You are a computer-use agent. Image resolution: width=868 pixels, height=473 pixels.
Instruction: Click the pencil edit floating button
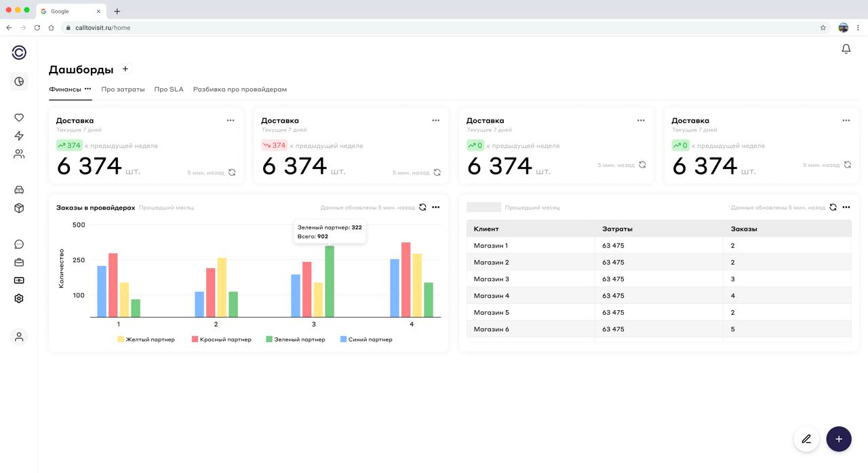pyautogui.click(x=806, y=439)
